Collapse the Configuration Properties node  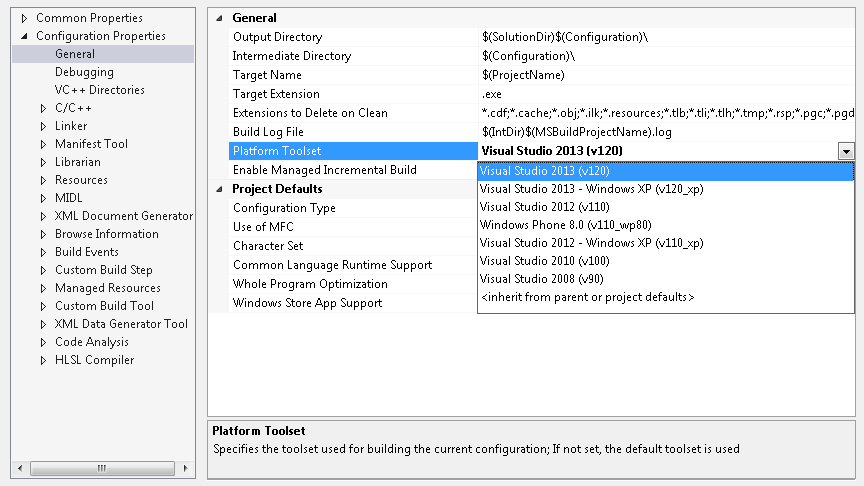pos(24,36)
